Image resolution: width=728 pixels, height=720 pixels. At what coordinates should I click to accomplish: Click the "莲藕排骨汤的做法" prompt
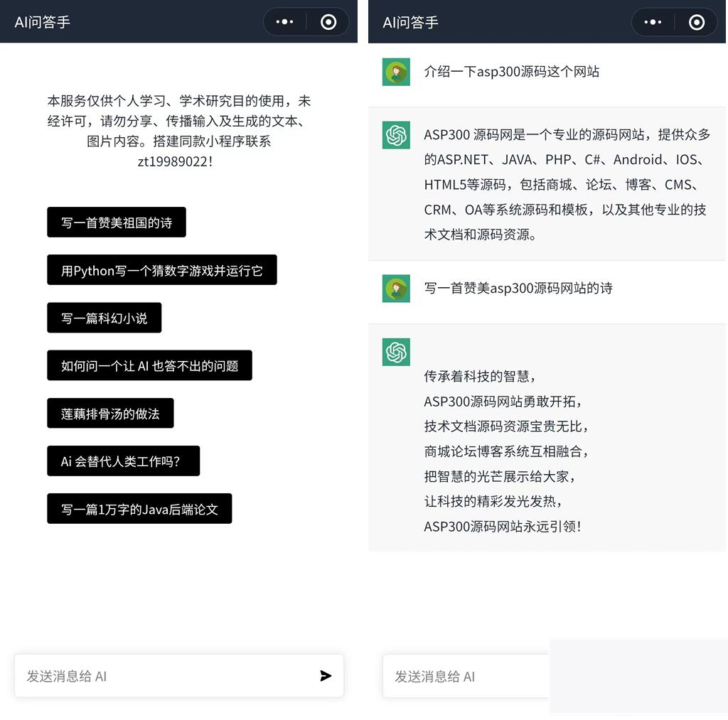pyautogui.click(x=110, y=413)
